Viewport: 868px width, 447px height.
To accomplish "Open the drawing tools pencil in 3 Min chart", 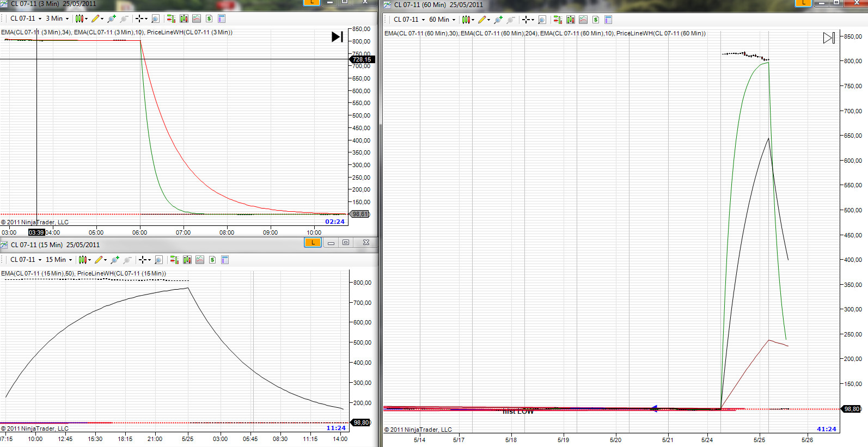I will click(96, 19).
